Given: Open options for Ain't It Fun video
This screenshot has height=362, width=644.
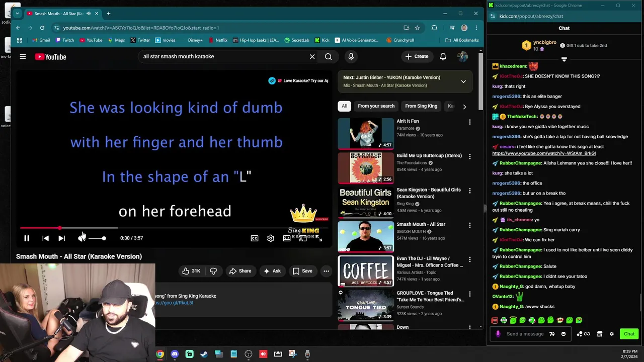Looking at the screenshot, I should click(x=469, y=122).
